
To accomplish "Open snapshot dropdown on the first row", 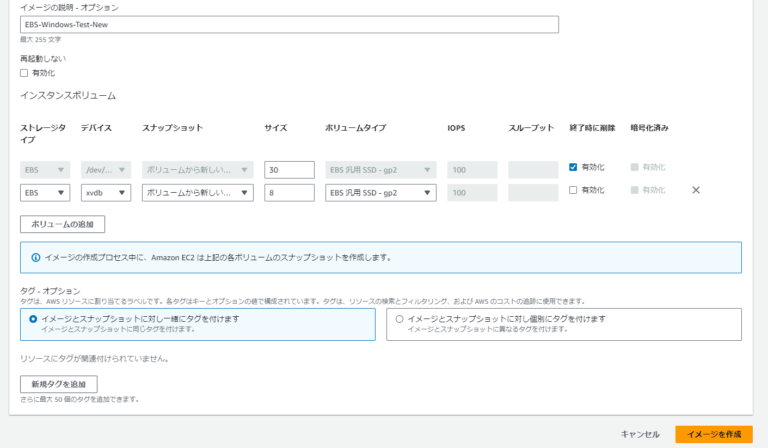I will click(198, 170).
